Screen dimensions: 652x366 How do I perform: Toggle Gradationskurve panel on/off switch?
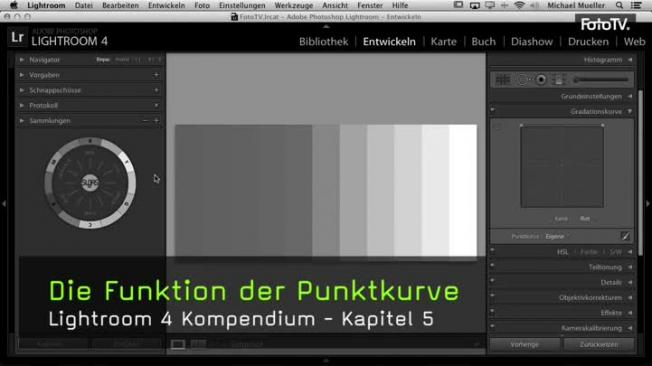[493, 110]
